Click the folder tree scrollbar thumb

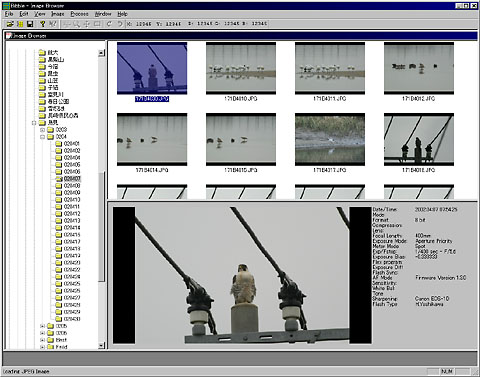102,227
